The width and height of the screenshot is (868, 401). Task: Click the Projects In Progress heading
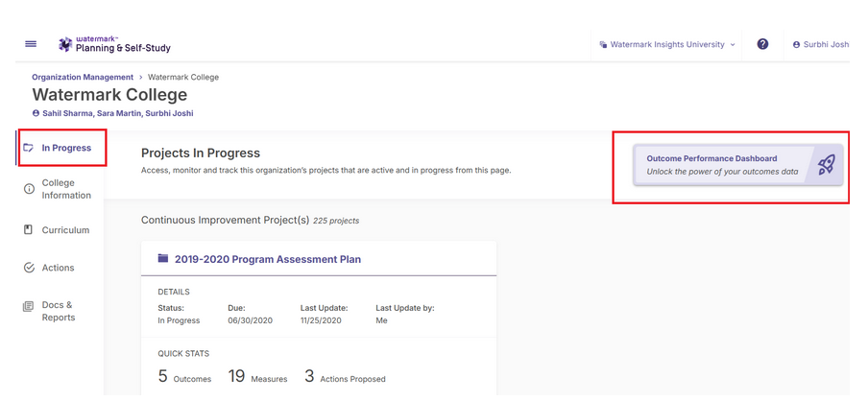tap(201, 153)
